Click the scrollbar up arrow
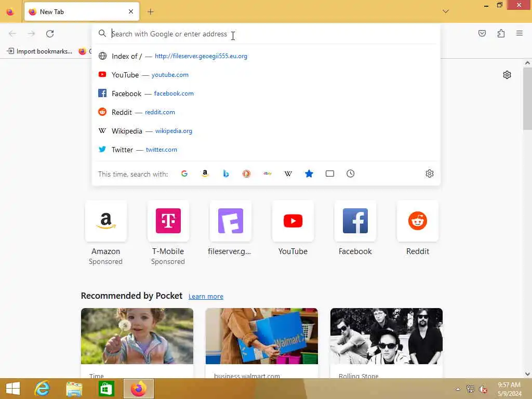532x399 pixels. pyautogui.click(x=527, y=63)
